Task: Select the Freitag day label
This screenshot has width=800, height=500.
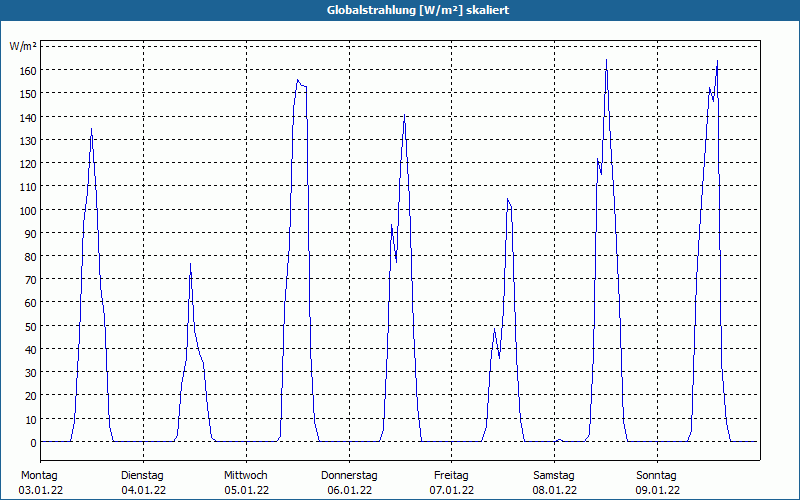Action: 452,475
